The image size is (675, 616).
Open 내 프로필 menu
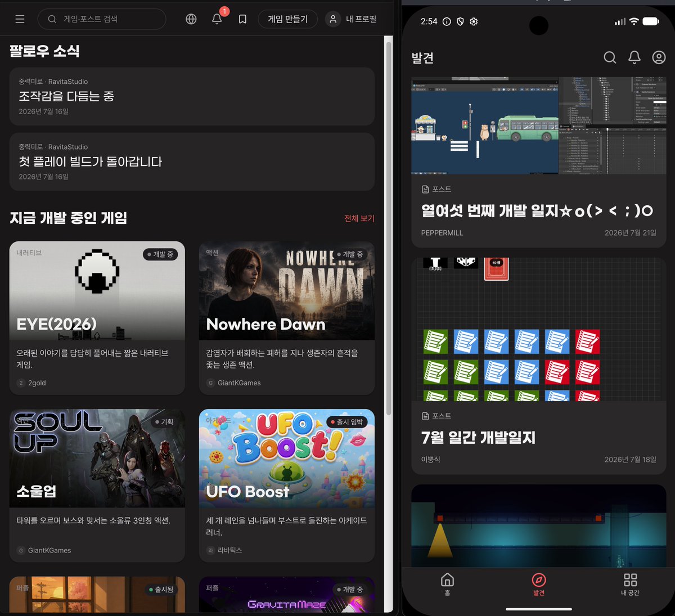[x=352, y=19]
